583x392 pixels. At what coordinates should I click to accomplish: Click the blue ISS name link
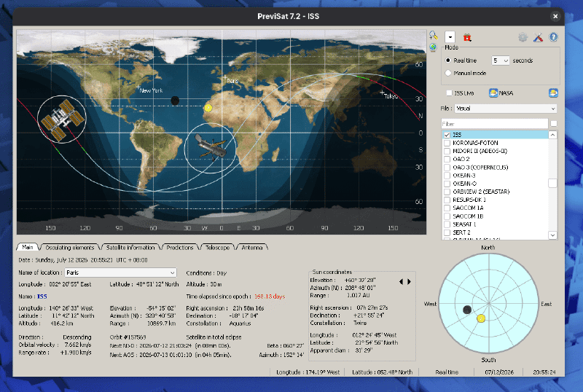point(42,297)
